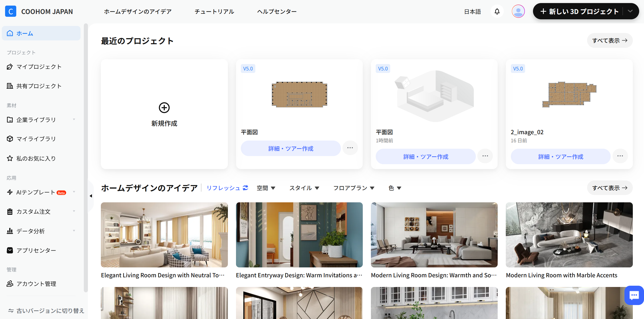
Task: Click 詳細・ツアー作成 on 2_image_02 card
Action: click(561, 157)
